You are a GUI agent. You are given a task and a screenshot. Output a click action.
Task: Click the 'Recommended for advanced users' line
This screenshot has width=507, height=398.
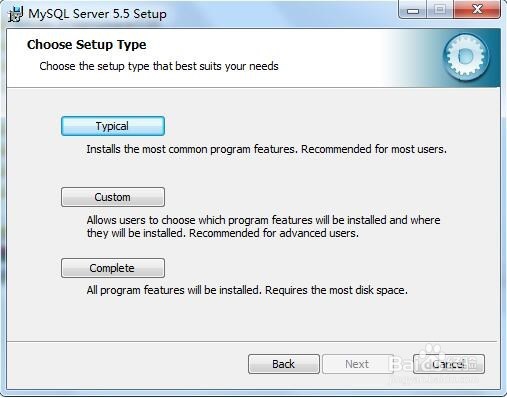tap(274, 233)
